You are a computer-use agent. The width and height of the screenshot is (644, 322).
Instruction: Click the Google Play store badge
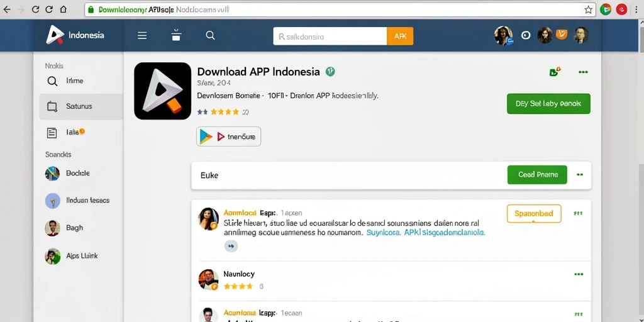coord(229,136)
